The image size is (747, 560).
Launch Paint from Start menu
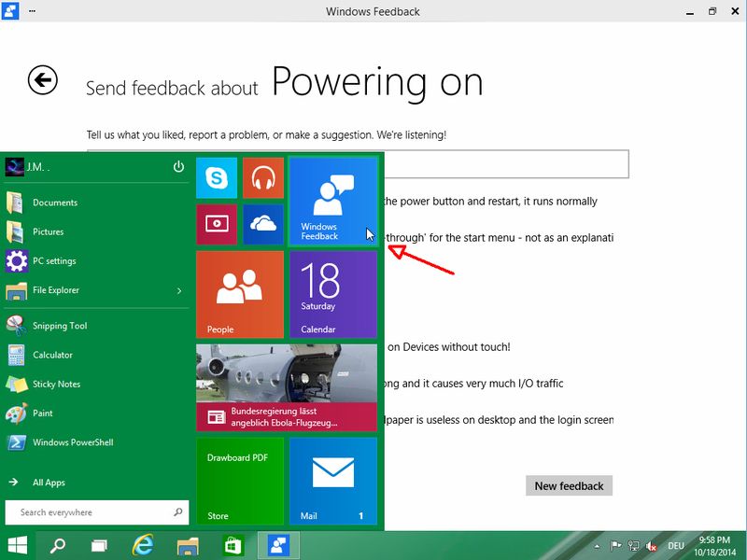pyautogui.click(x=97, y=413)
